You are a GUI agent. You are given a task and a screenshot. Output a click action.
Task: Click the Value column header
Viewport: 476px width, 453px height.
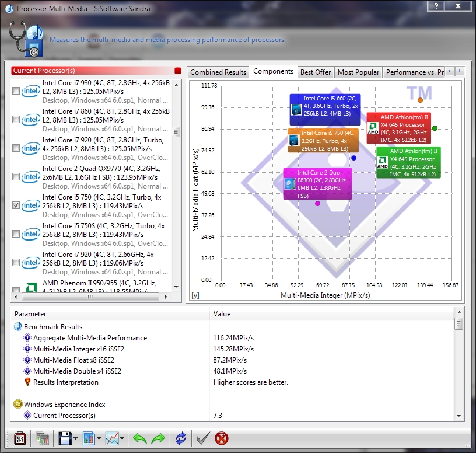(332, 314)
